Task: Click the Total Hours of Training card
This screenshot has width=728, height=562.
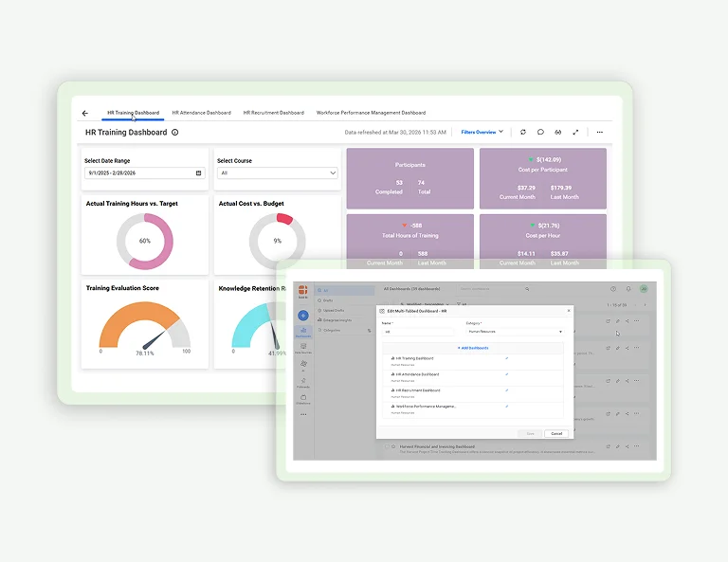Action: [x=409, y=242]
